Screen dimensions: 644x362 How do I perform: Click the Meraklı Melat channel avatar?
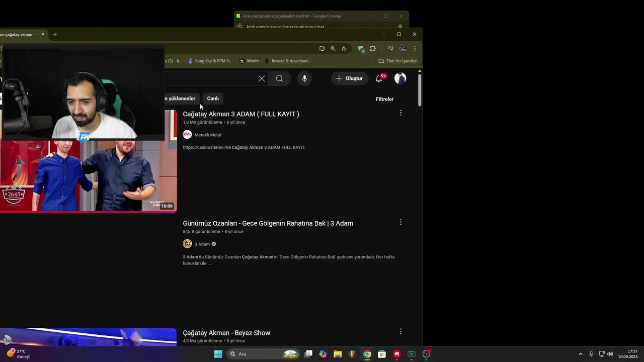[187, 135]
